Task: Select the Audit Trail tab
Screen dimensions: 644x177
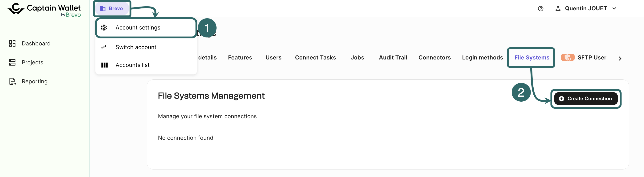Action: coord(393,58)
